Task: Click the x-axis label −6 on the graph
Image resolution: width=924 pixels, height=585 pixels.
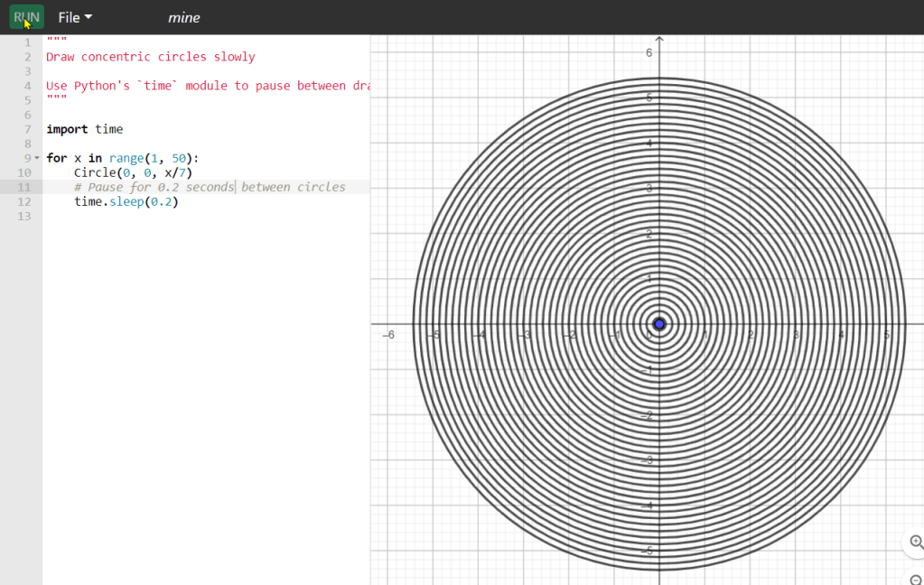Action: pyautogui.click(x=388, y=335)
